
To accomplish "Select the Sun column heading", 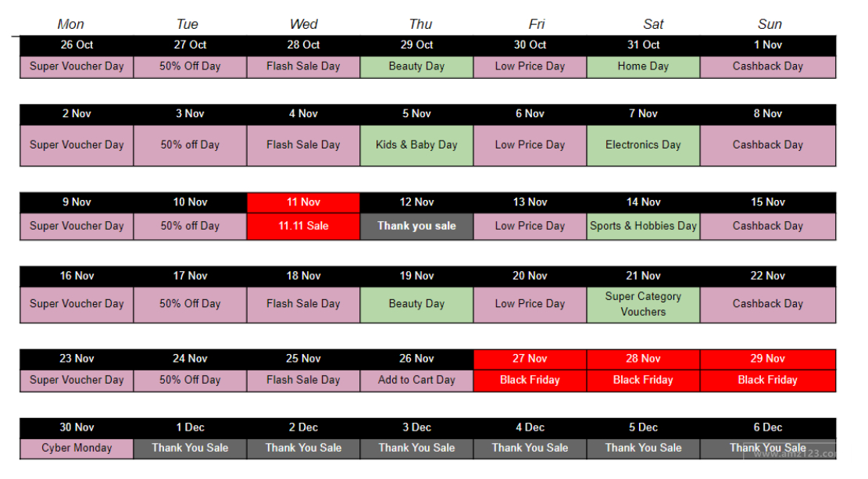I will point(770,24).
